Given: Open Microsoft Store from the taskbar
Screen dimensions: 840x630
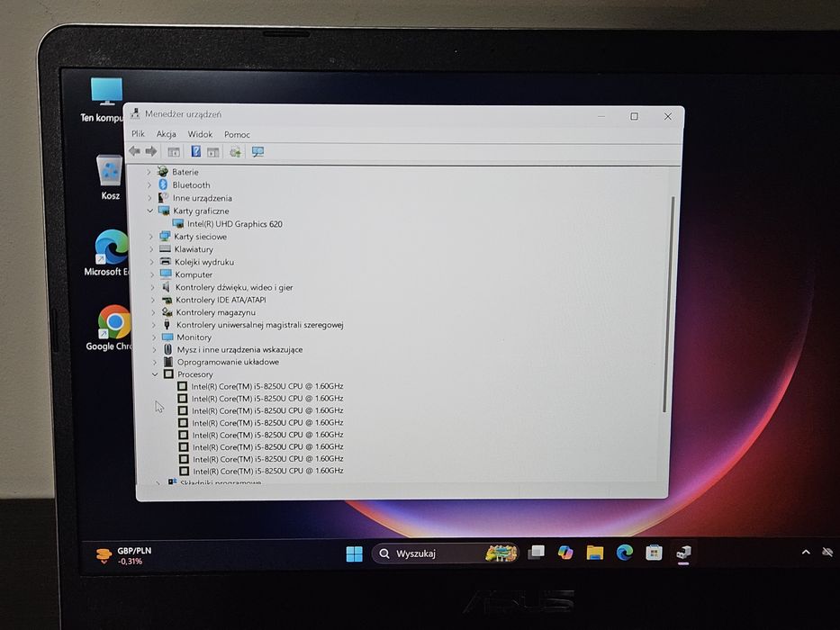Looking at the screenshot, I should tap(654, 553).
